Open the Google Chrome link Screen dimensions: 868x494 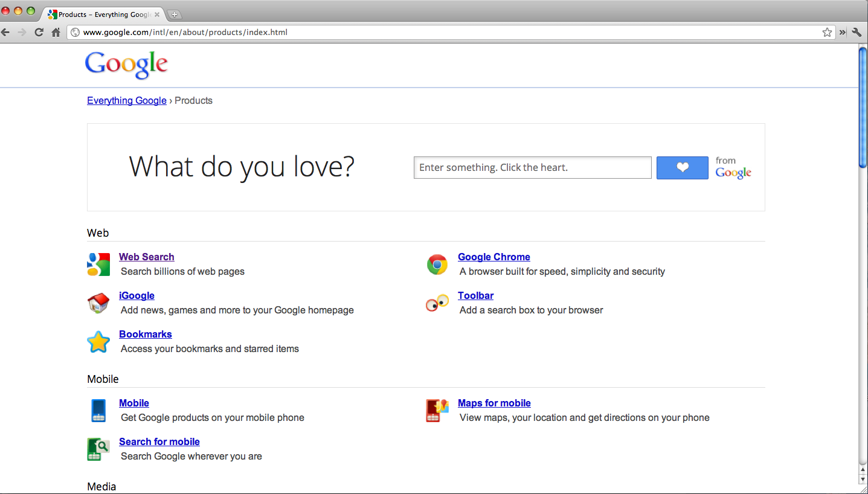[494, 257]
